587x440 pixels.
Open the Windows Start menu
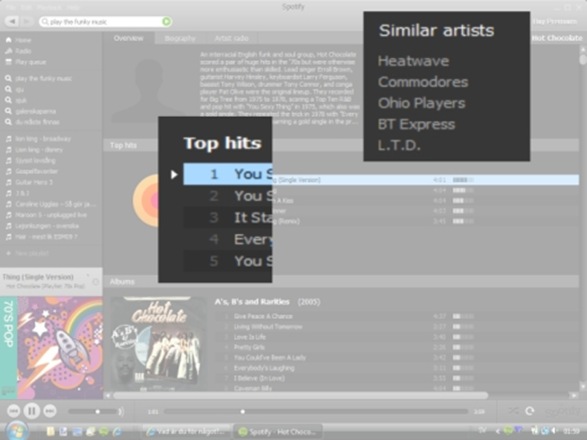16,431
